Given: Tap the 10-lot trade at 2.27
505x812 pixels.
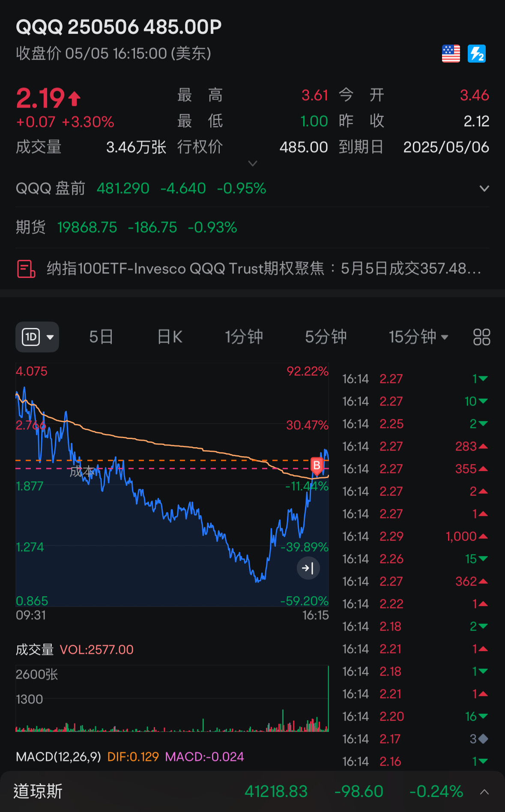Looking at the screenshot, I should [x=415, y=401].
